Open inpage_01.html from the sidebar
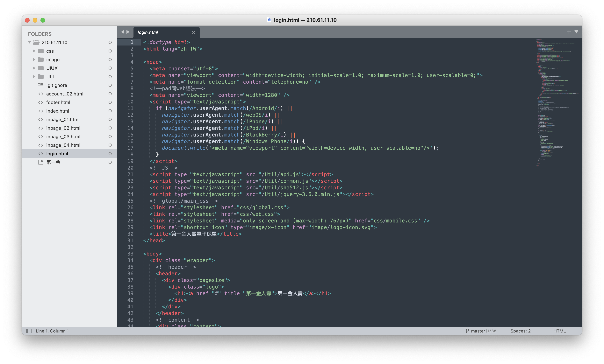This screenshot has height=364, width=604. (x=69, y=120)
